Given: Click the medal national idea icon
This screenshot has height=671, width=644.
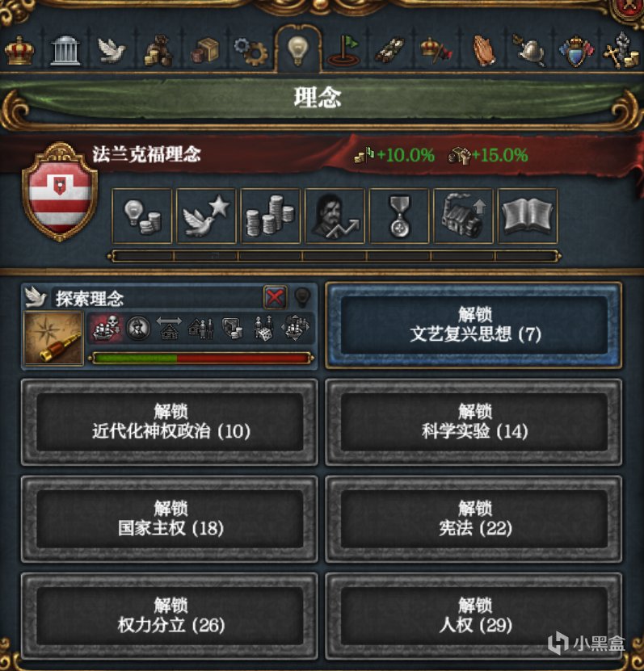Looking at the screenshot, I should 399,216.
